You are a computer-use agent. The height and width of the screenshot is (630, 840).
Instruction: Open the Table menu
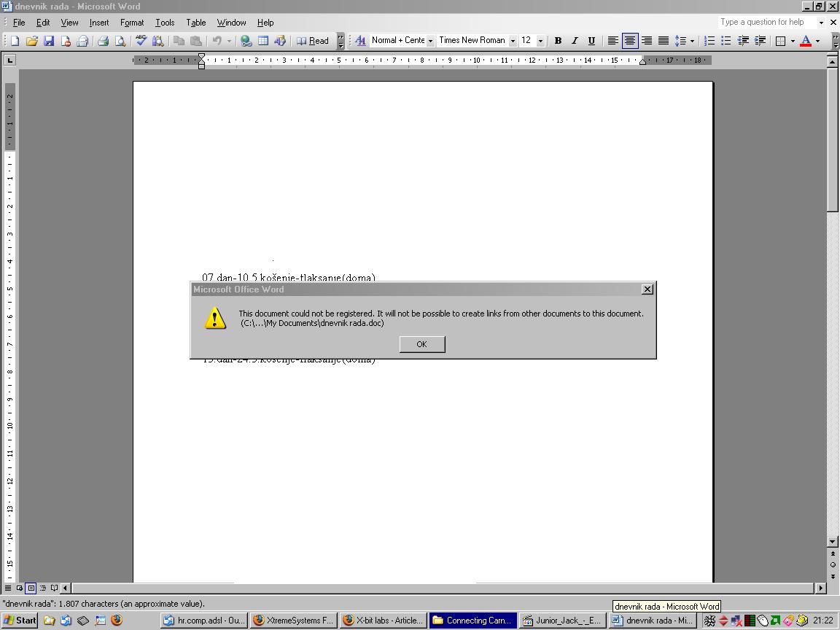(x=195, y=23)
